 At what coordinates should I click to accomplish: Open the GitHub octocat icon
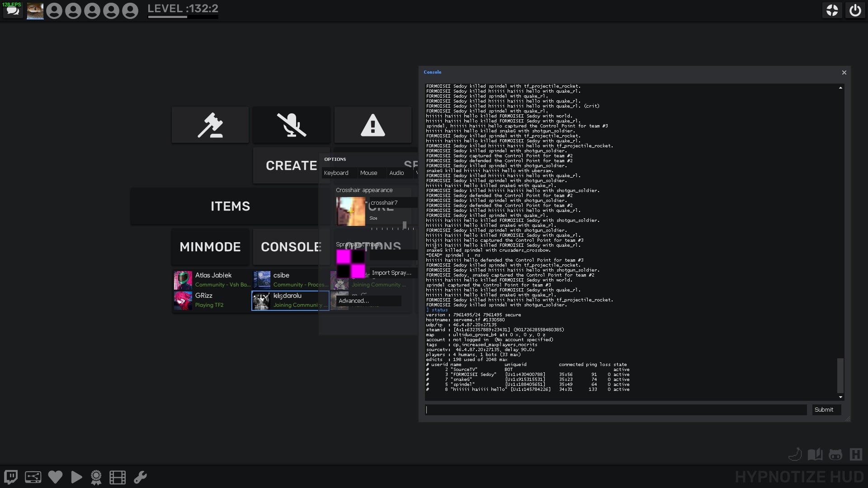click(835, 455)
